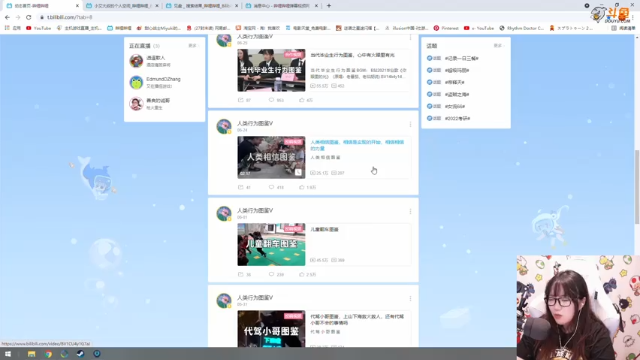
Task: Click the browser forward arrow
Action: coord(18,17)
